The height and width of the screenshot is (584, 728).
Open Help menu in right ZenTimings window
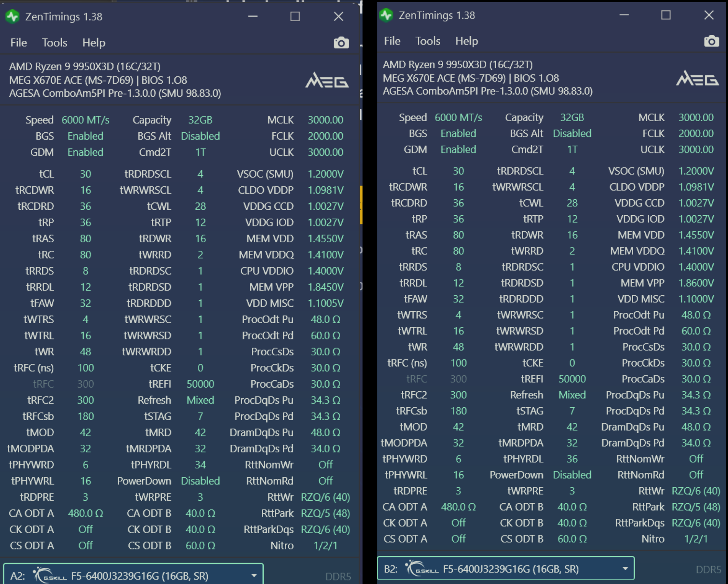(x=467, y=41)
